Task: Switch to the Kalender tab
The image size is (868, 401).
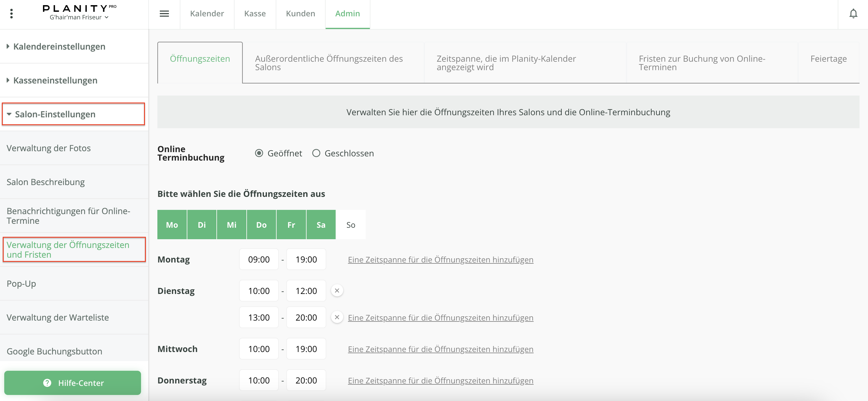Action: click(x=206, y=14)
